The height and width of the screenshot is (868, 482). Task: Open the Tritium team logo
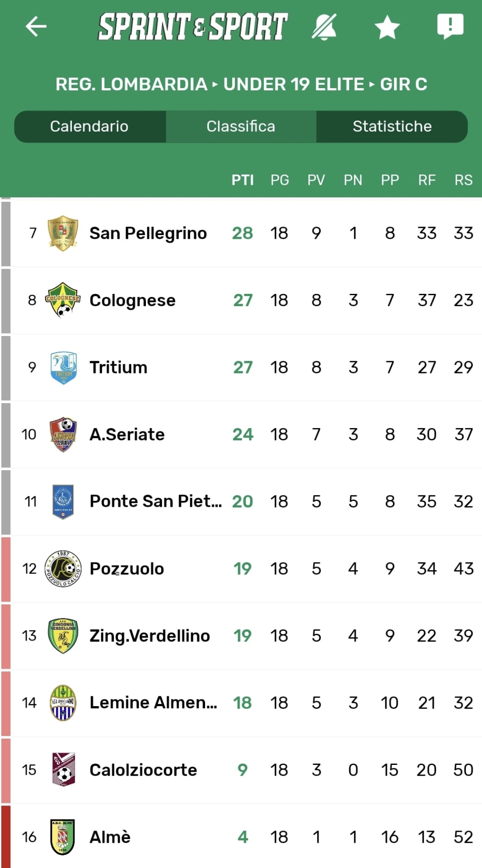63,367
